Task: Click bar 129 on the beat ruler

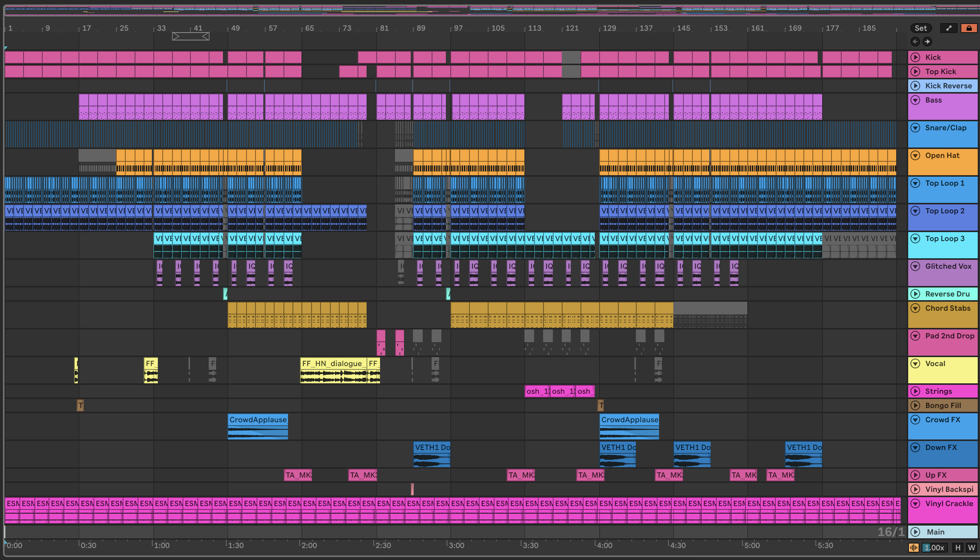Action: (609, 28)
